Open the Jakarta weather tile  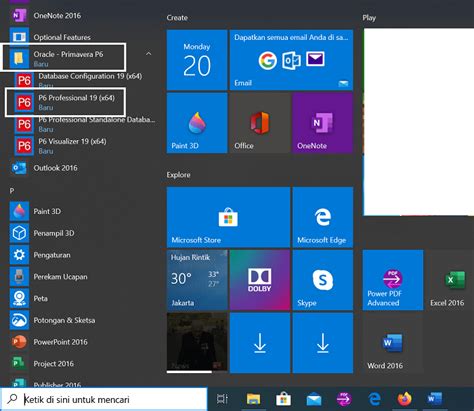(x=197, y=280)
